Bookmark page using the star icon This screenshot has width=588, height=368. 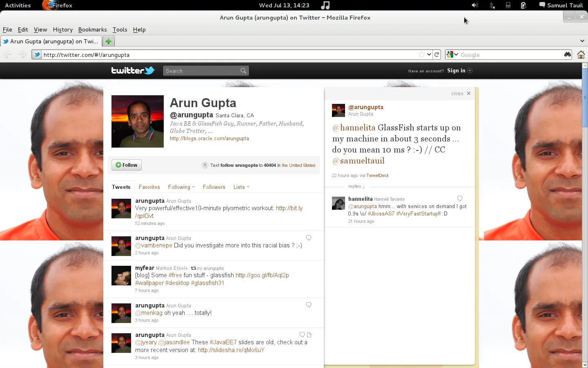click(x=421, y=55)
